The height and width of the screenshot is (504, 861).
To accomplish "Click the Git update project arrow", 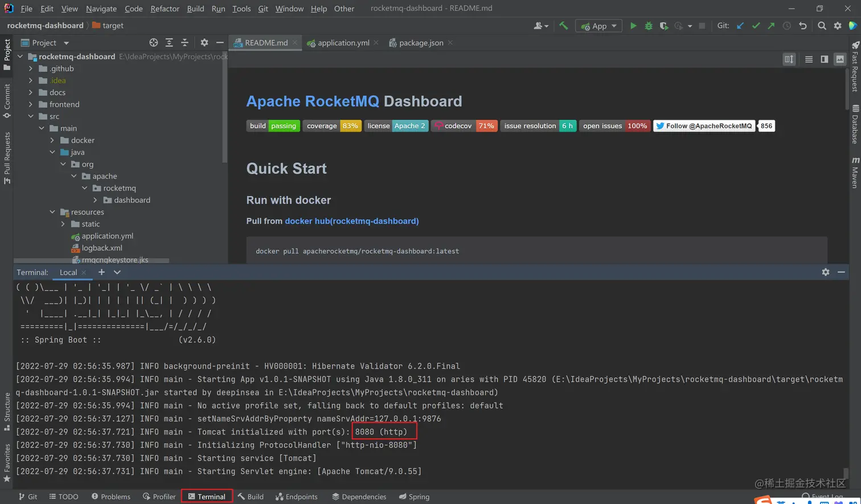I will (x=740, y=26).
